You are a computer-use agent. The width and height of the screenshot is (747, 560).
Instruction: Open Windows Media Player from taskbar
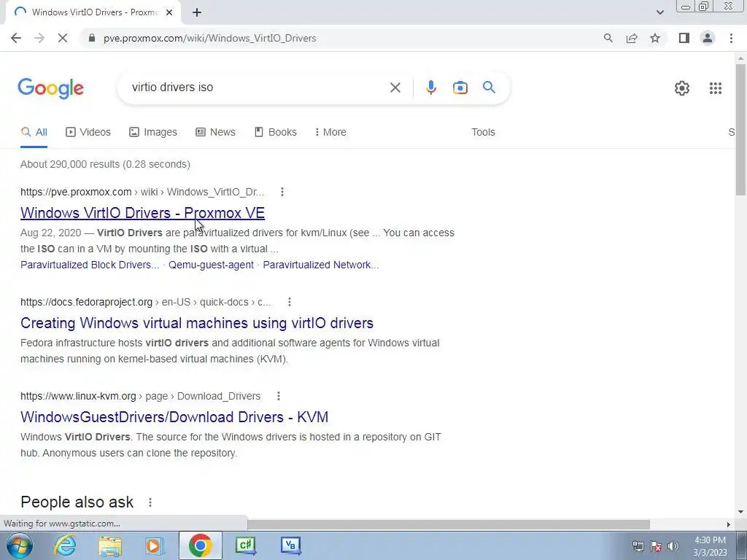click(x=155, y=545)
